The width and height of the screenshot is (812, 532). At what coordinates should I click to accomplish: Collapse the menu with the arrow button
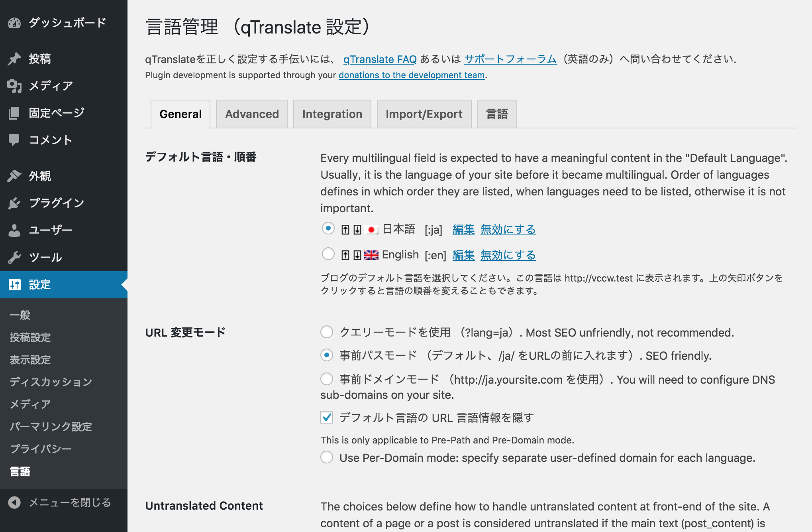point(14,502)
